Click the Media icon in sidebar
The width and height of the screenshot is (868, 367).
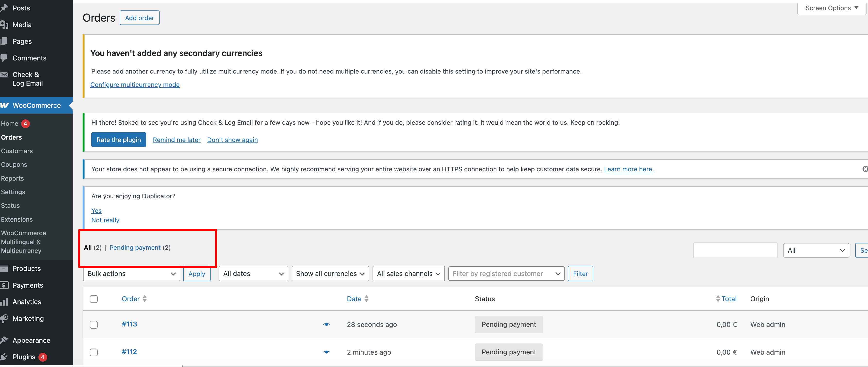click(x=4, y=25)
